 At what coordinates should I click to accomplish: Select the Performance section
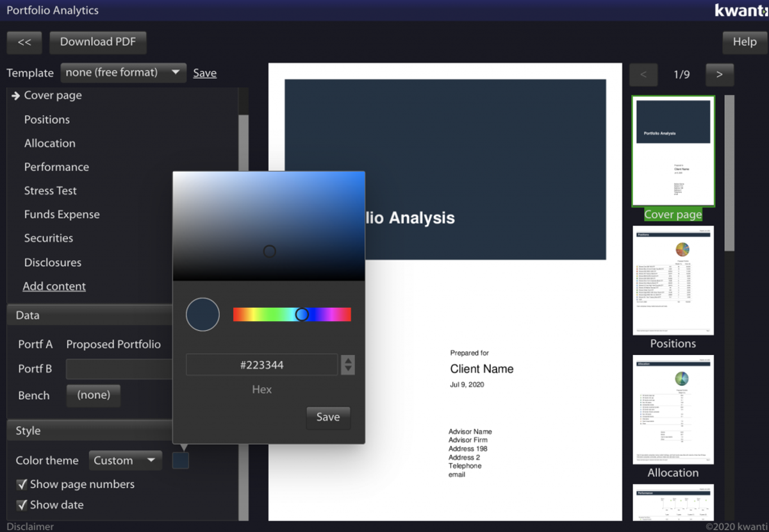[56, 167]
